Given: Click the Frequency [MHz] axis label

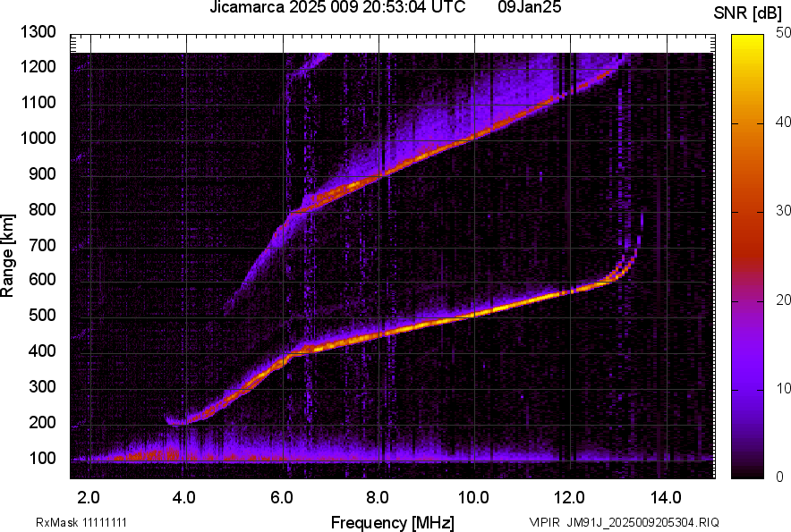Looking at the screenshot, I should (x=393, y=522).
